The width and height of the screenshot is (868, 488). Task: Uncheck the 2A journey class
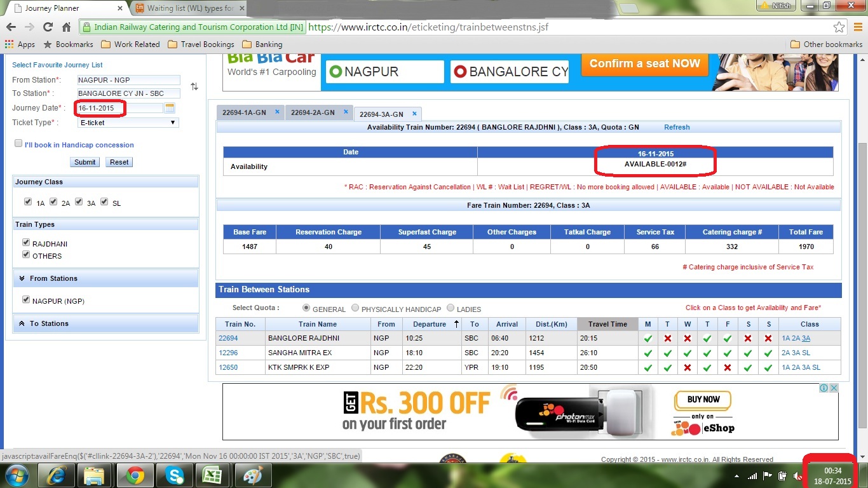pos(53,202)
